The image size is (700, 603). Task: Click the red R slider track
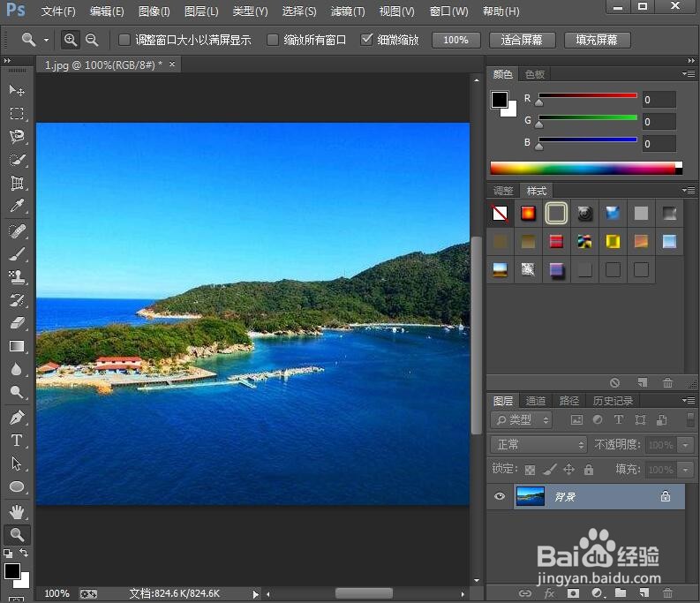[588, 95]
